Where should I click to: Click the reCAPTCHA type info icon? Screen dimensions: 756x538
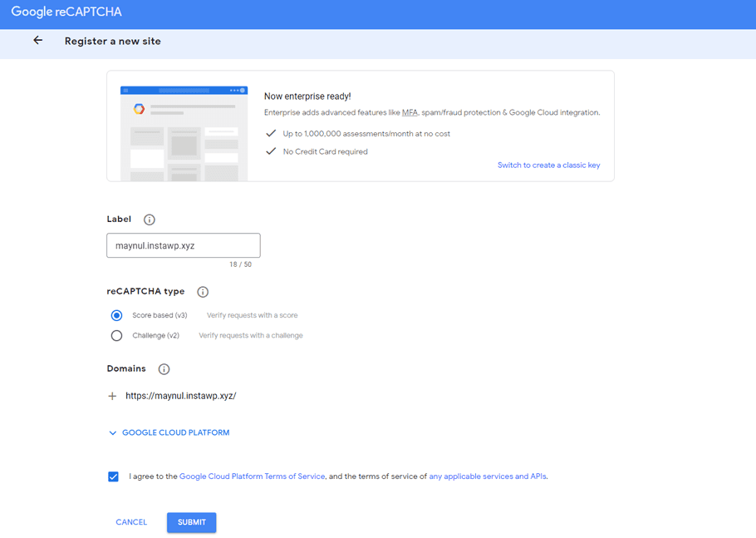pyautogui.click(x=203, y=292)
